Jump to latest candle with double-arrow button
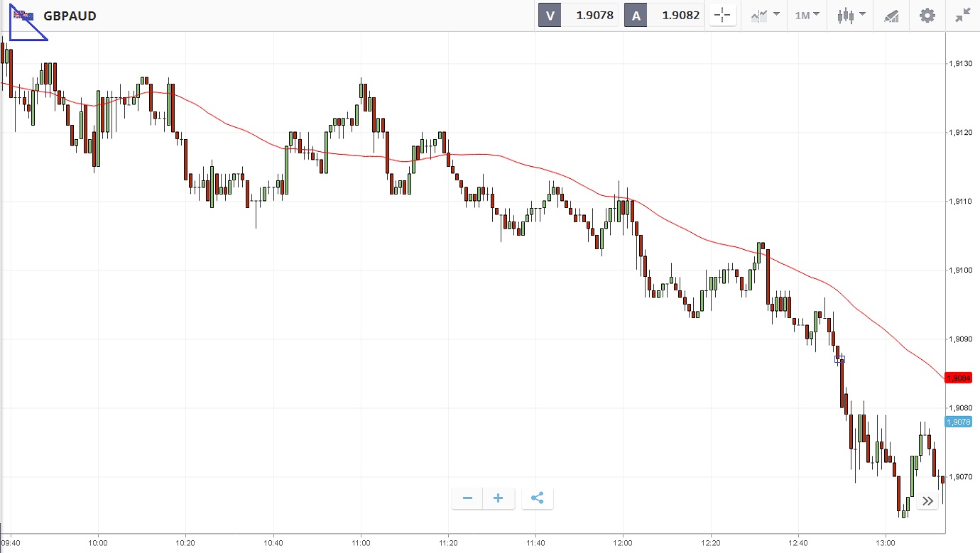 [927, 501]
